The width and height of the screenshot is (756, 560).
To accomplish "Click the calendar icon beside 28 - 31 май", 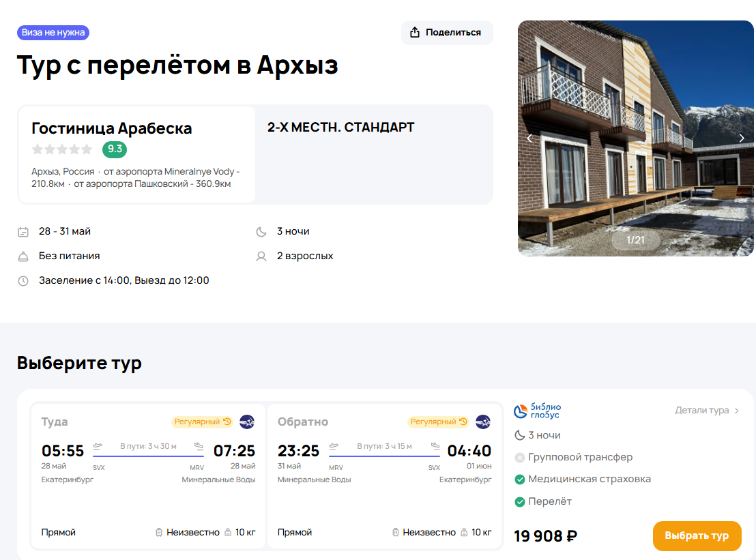I will click(23, 232).
